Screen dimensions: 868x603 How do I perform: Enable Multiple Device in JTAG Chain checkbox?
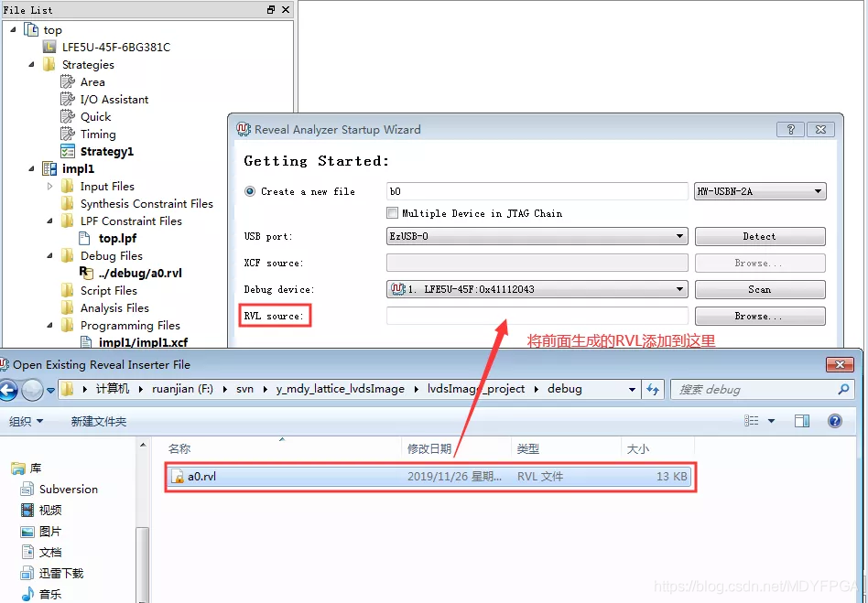click(392, 213)
